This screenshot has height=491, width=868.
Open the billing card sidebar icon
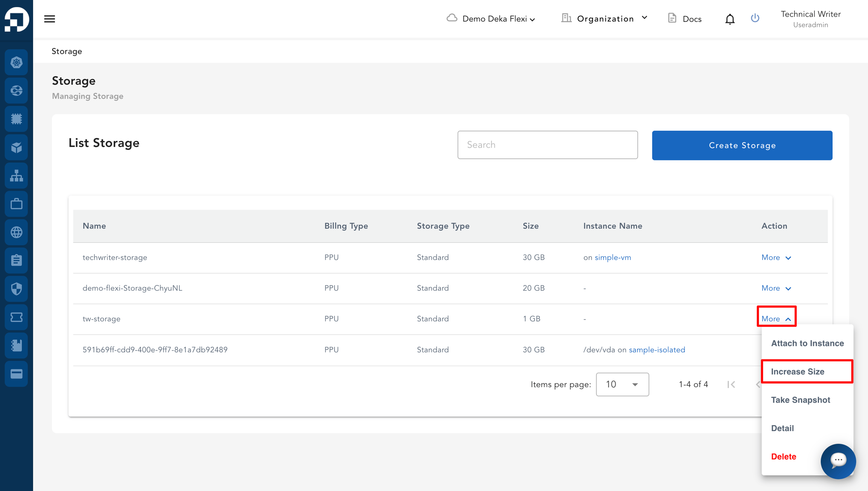[x=16, y=374]
